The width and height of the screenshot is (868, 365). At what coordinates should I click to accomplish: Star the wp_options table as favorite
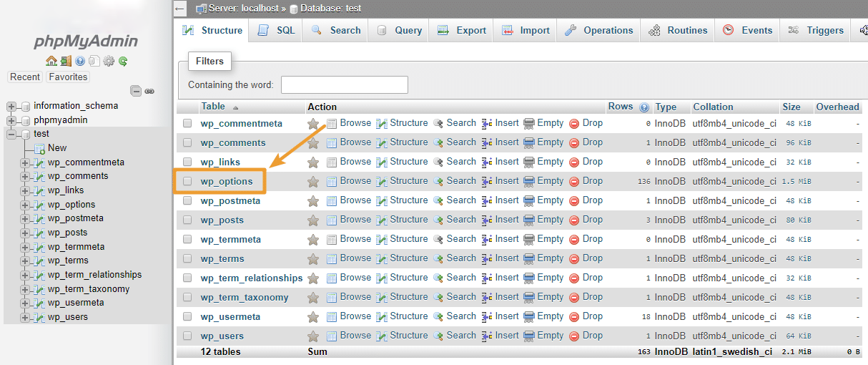[313, 182]
